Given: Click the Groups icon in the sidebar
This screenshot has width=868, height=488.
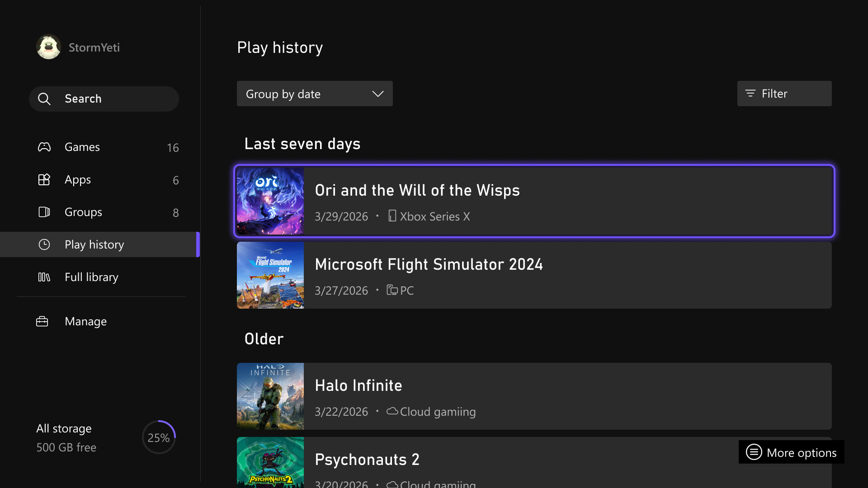Looking at the screenshot, I should (44, 212).
